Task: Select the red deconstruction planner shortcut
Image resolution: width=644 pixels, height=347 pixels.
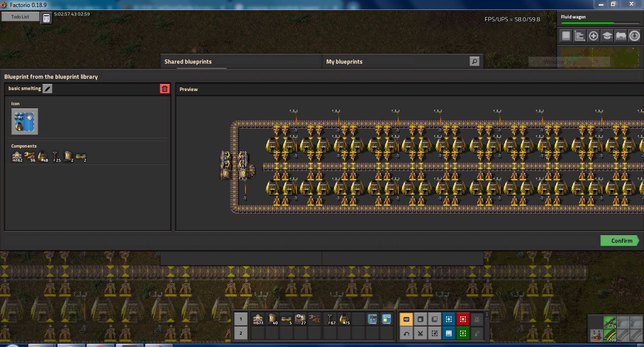Action: (463, 319)
